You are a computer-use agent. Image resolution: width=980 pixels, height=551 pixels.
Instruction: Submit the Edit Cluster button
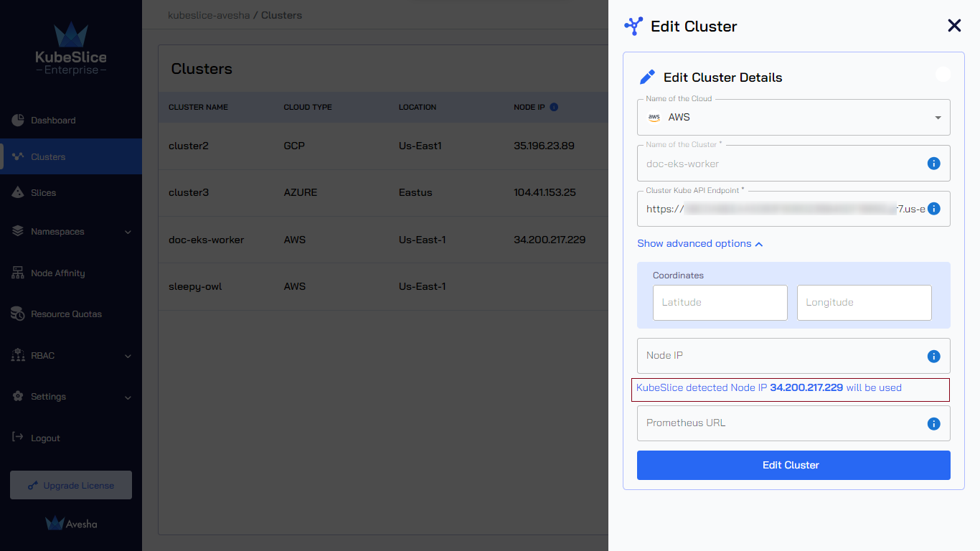(x=793, y=465)
